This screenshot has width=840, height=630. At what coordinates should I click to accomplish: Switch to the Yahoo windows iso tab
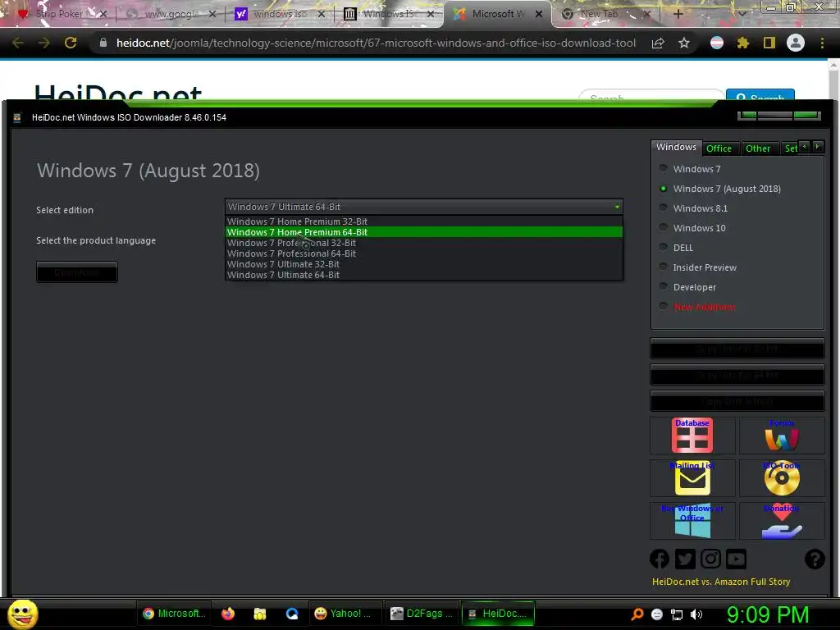[281, 14]
